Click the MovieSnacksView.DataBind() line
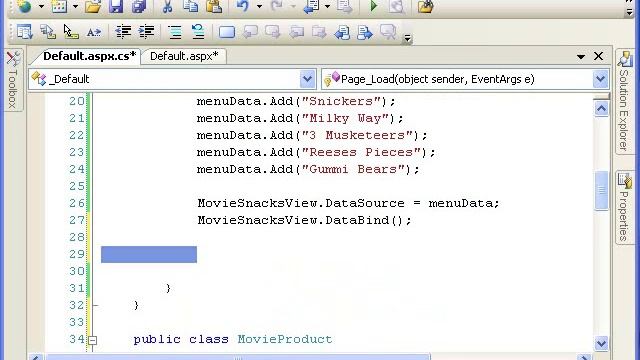This screenshot has width=640, height=360. click(304, 220)
